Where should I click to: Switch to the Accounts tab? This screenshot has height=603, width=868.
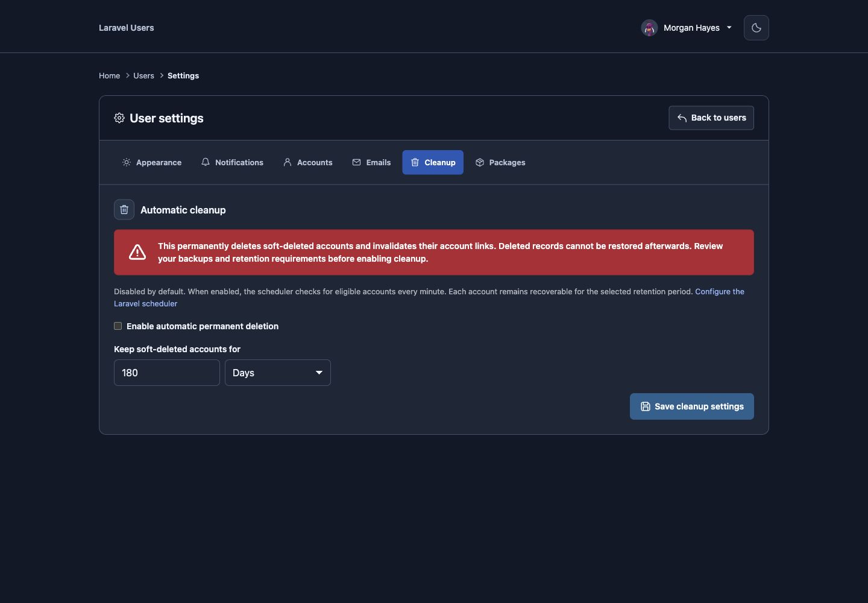coord(308,162)
